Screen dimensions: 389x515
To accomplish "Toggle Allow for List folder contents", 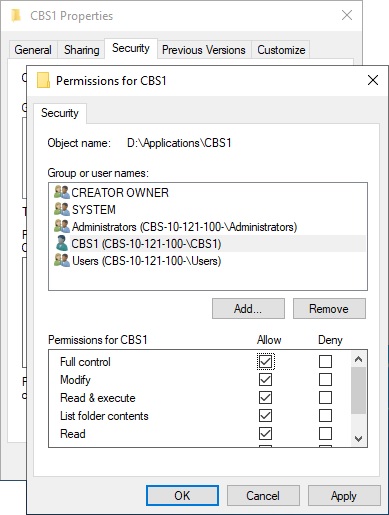I will 265,415.
